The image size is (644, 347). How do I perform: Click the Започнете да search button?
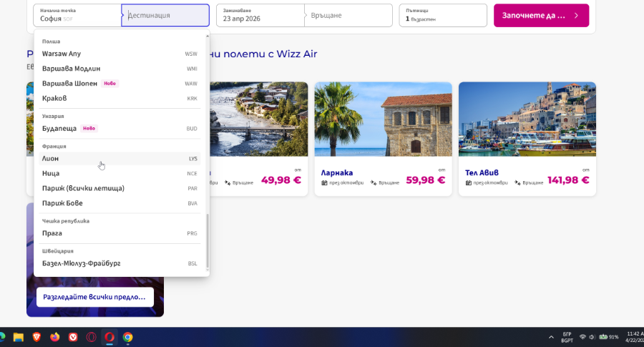click(x=541, y=16)
